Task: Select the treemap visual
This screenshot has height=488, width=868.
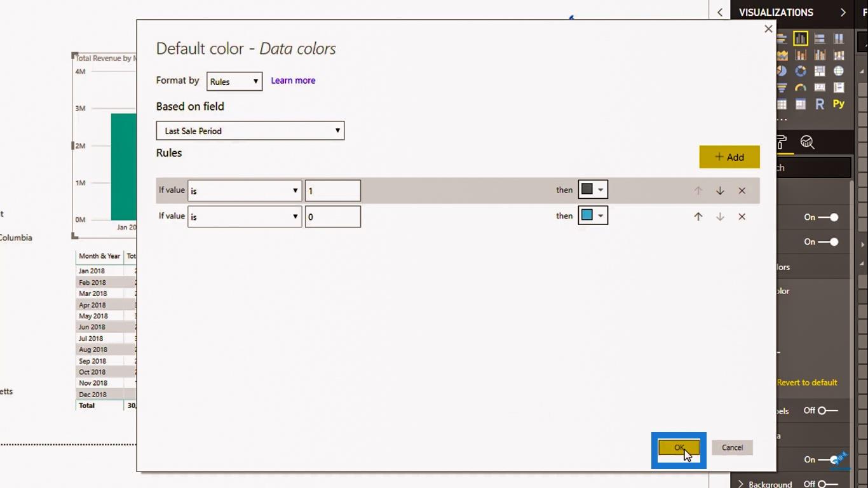Action: pyautogui.click(x=820, y=71)
